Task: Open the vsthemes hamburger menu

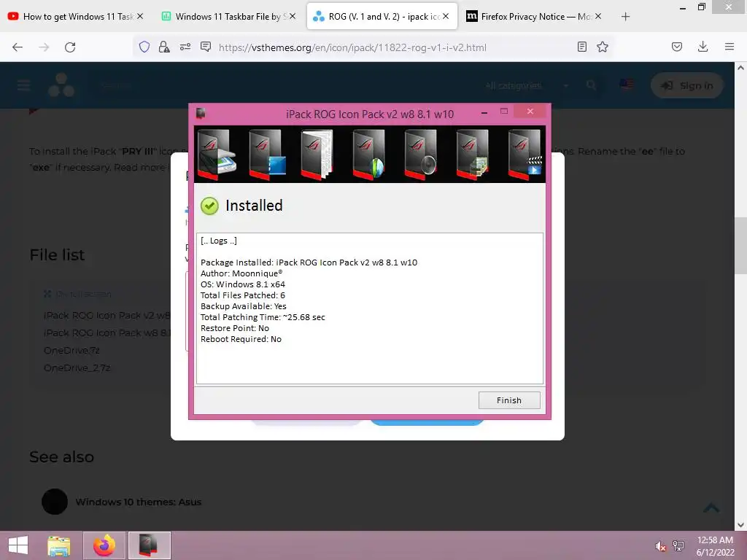Action: click(x=24, y=86)
